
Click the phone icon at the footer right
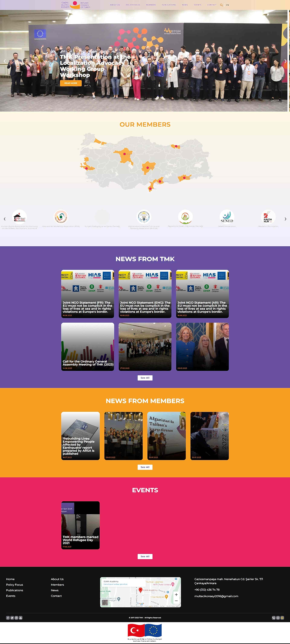tap(274, 618)
